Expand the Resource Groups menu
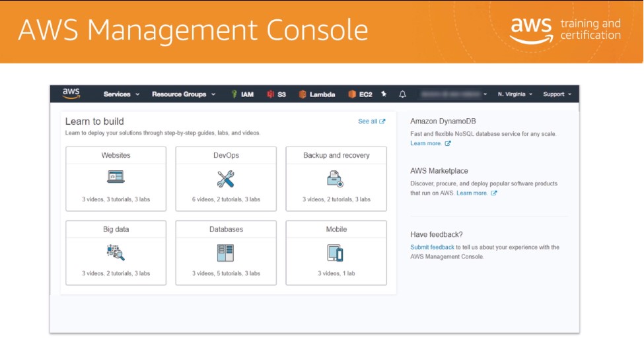 [184, 94]
